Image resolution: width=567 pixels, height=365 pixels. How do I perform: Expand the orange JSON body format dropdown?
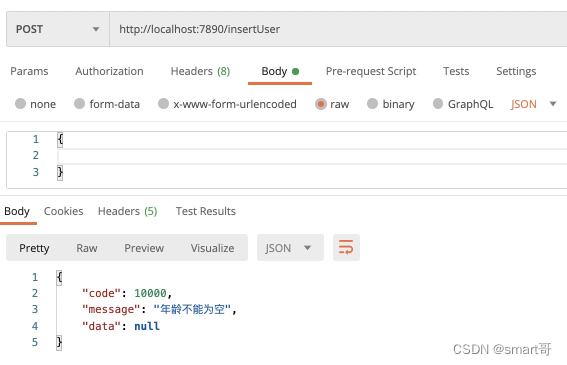tap(533, 104)
